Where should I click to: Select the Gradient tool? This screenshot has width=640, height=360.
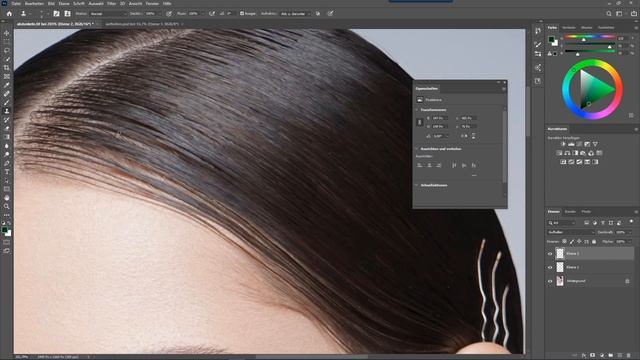(x=7, y=137)
